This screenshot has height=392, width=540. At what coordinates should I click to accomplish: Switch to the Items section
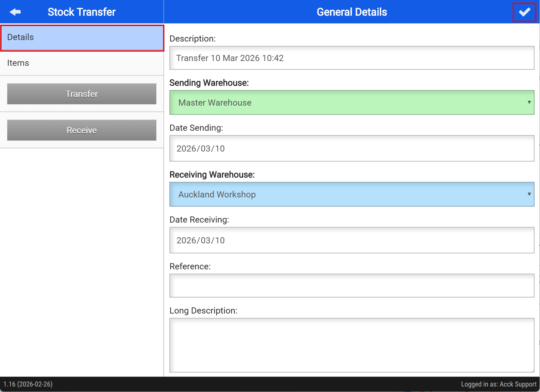[82, 63]
